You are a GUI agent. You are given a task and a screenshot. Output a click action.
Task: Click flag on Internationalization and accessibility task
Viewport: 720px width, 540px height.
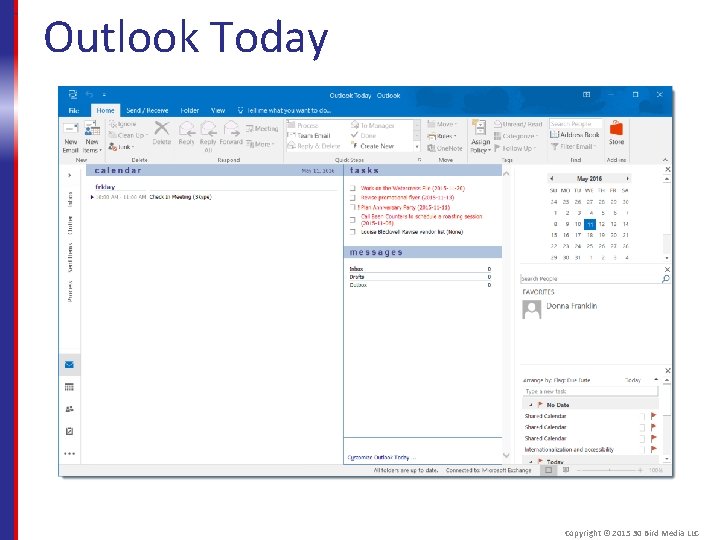(653, 449)
